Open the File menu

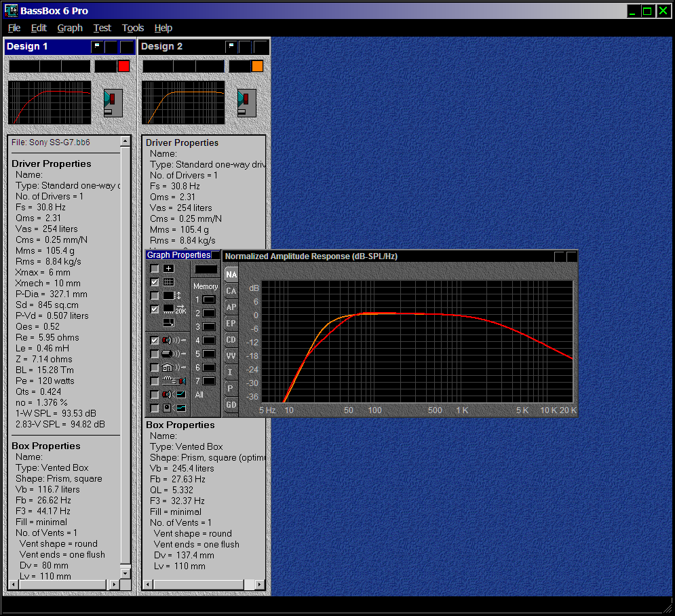tap(14, 28)
